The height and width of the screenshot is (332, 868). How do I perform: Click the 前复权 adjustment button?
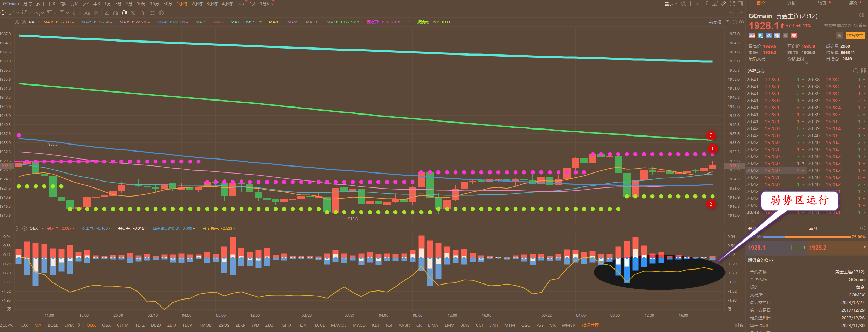click(715, 22)
